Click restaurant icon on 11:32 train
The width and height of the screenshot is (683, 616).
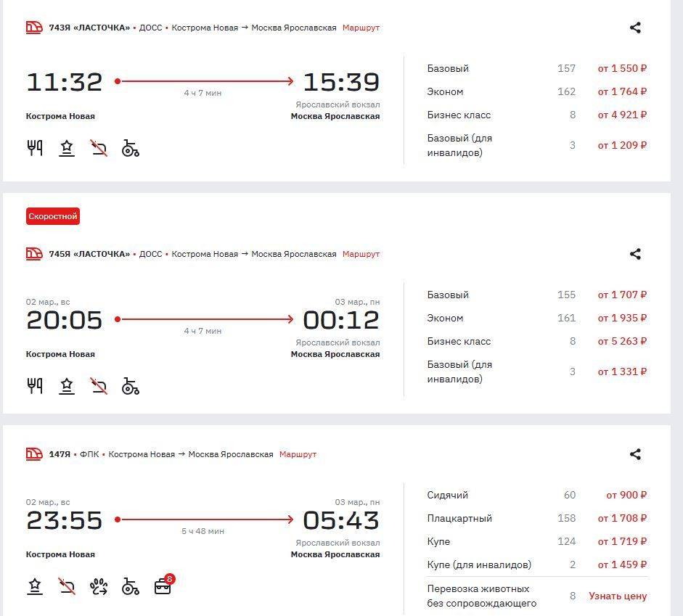tap(35, 149)
